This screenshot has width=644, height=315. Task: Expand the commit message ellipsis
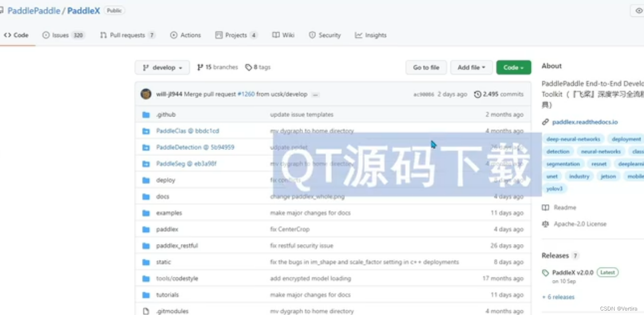pos(315,94)
